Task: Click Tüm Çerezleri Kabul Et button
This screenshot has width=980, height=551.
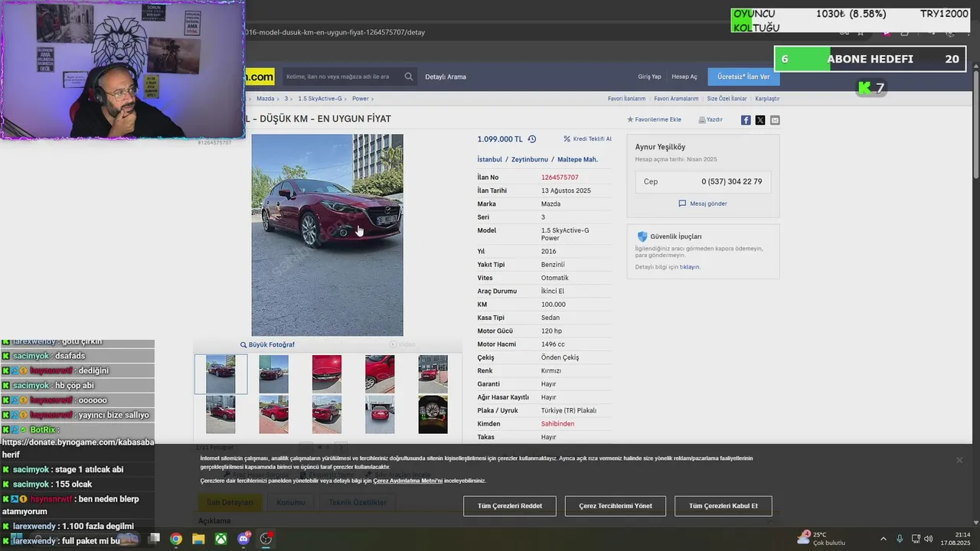Action: (x=724, y=506)
